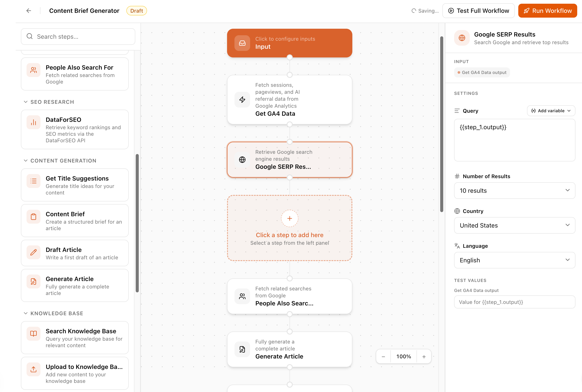
Task: Collapse the KNOWLEDGE BASE section
Action: (25, 313)
